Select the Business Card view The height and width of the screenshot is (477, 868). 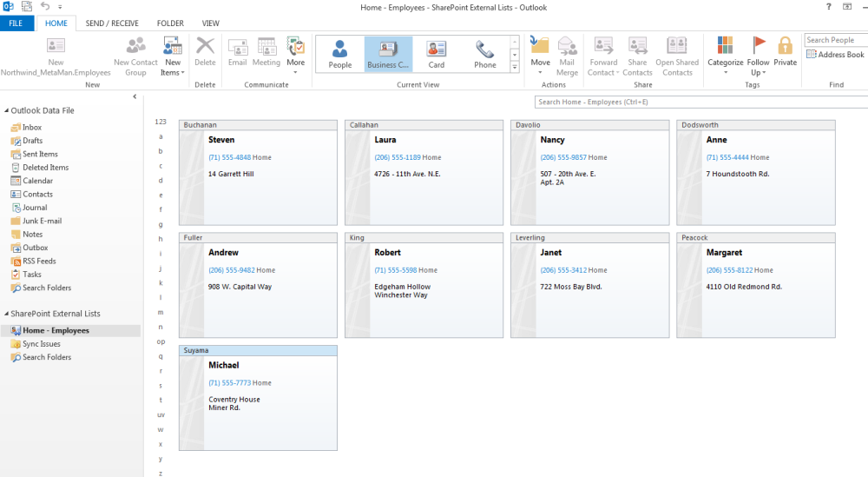click(x=388, y=54)
